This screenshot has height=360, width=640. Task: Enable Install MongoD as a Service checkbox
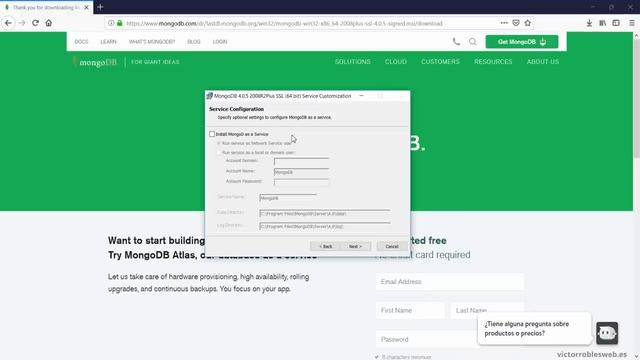[x=212, y=134]
